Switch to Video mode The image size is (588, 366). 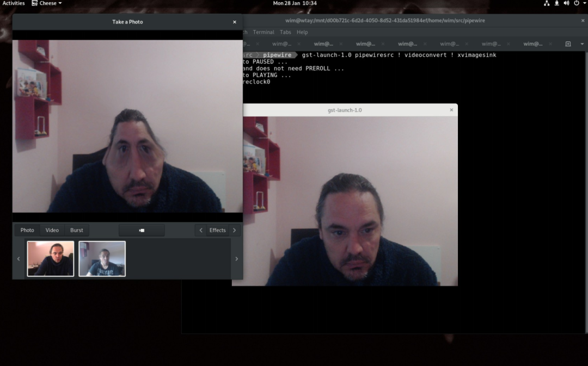pos(52,230)
